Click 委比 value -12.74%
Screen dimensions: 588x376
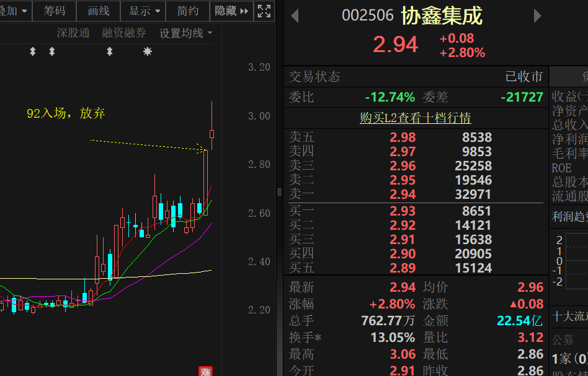point(390,97)
